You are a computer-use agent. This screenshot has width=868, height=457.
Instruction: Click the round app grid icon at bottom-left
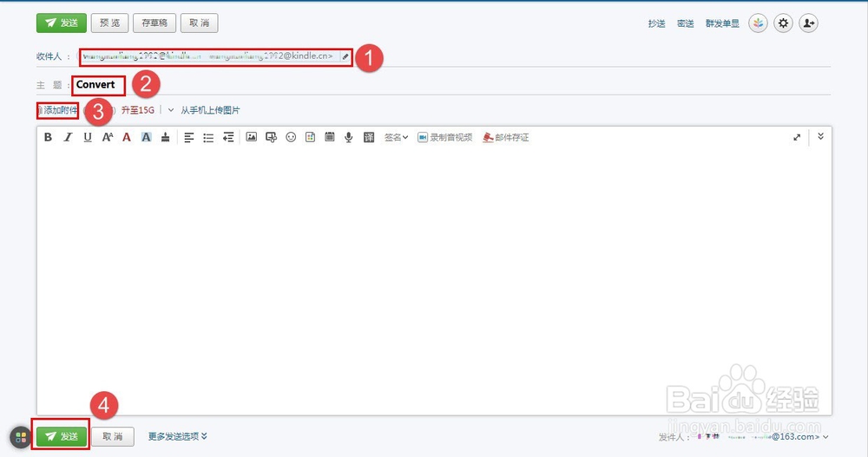(x=21, y=438)
